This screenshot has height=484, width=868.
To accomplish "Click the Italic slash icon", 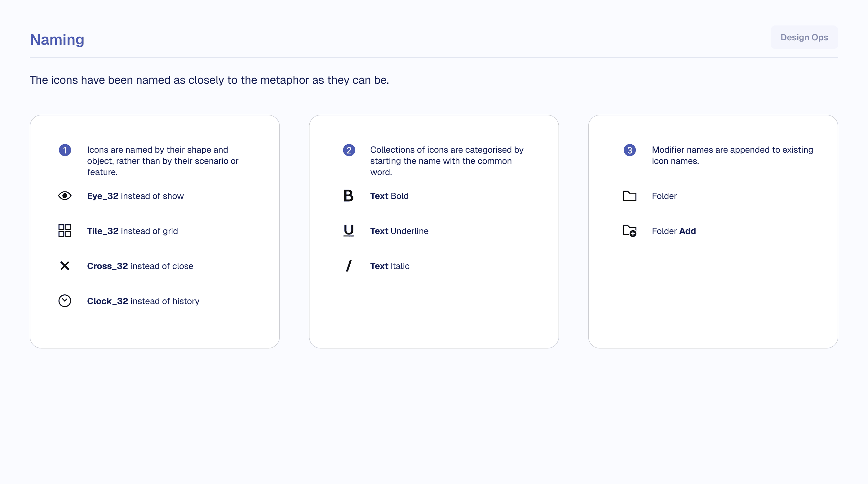I will pyautogui.click(x=349, y=266).
